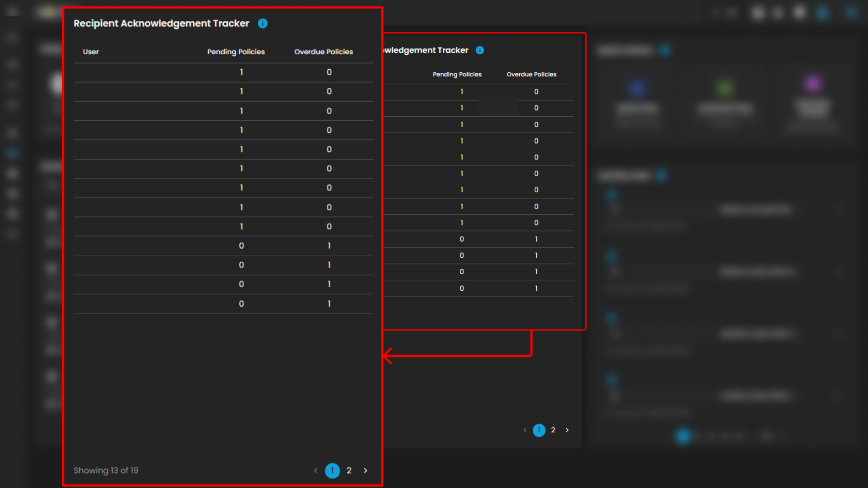Click info icon beside enlarged Recipient Acknowledgement Tracker title

262,23
